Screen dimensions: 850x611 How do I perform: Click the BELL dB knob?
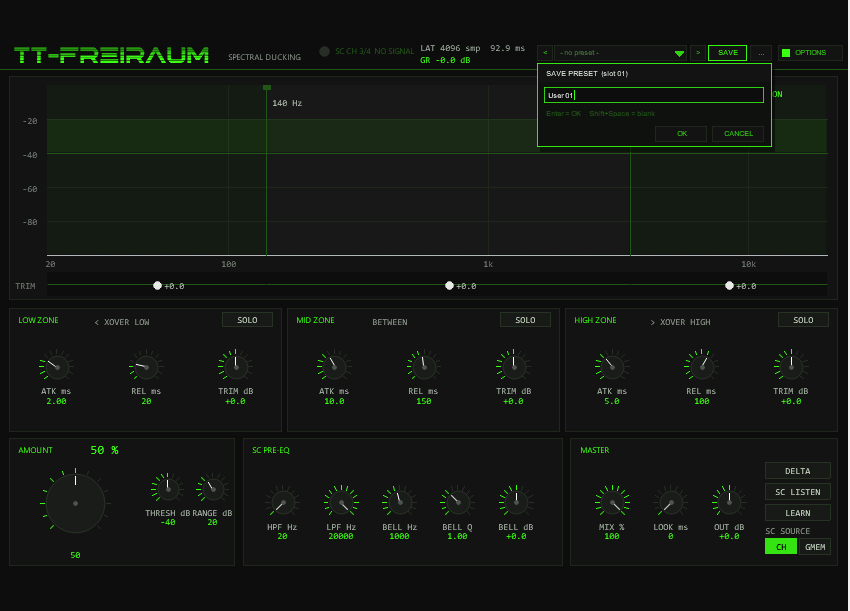tap(516, 503)
